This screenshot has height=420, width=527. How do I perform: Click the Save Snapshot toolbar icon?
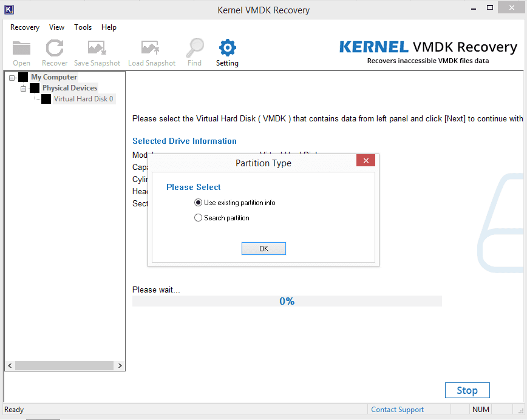click(x=97, y=48)
